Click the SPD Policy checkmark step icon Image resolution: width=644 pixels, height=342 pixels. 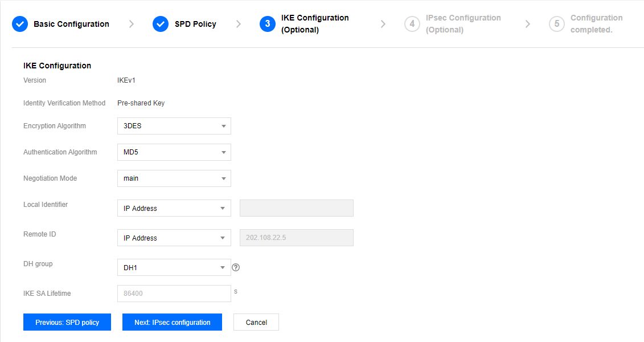click(161, 24)
